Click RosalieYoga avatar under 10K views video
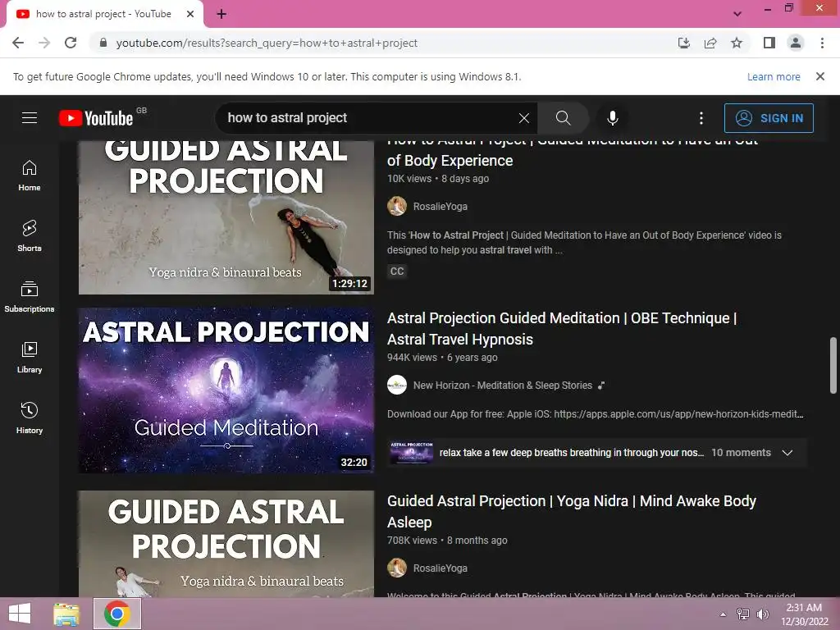Image resolution: width=840 pixels, height=630 pixels. pyautogui.click(x=397, y=206)
